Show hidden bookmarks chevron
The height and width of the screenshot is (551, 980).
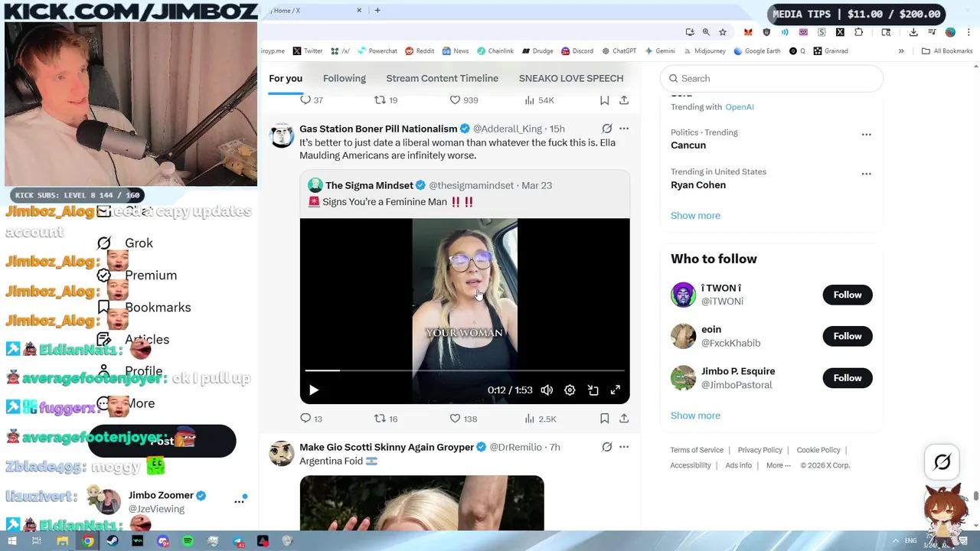click(x=901, y=51)
